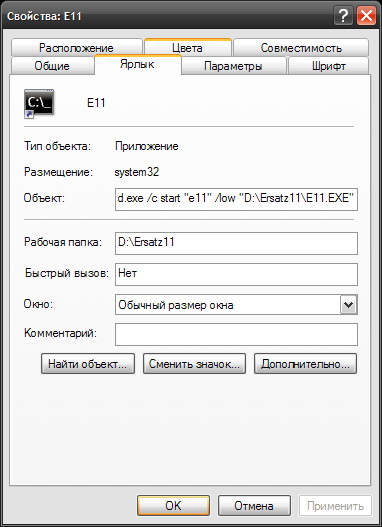Click the Сменить значок button
This screenshot has width=382, height=527.
195,364
